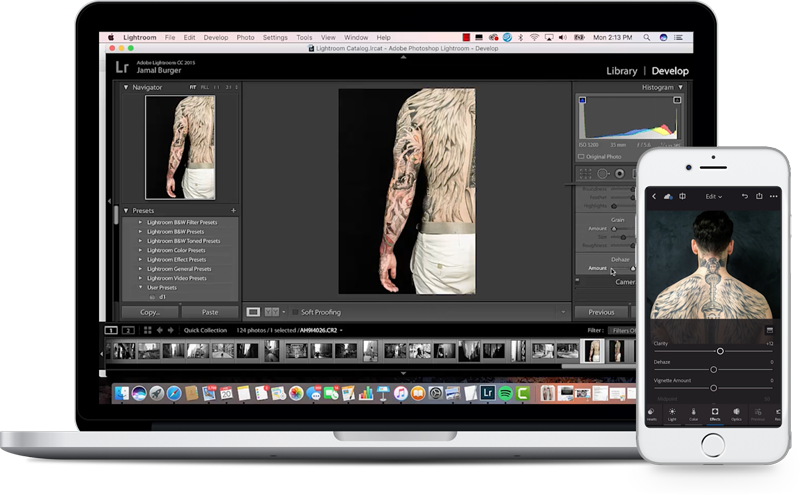
Task: Collapse User Presets folder
Action: [x=140, y=287]
